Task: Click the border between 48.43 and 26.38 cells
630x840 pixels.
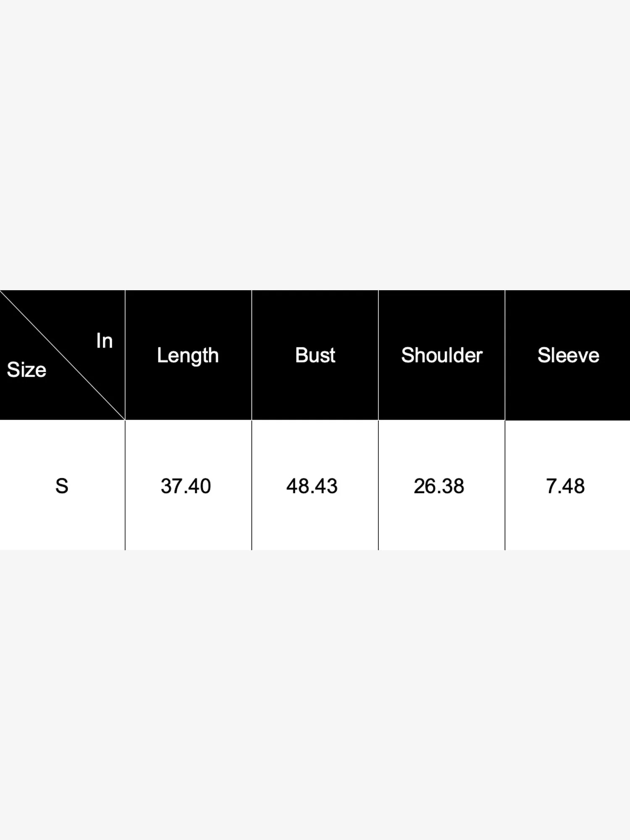Action: (x=378, y=485)
